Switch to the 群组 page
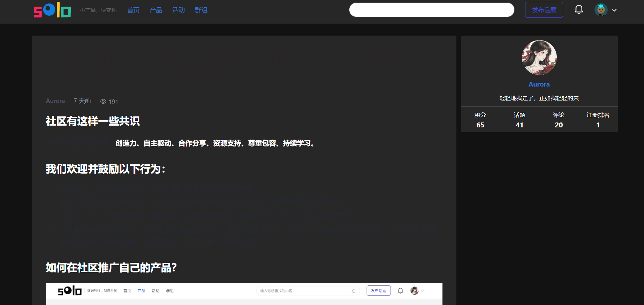The height and width of the screenshot is (305, 644). (201, 10)
